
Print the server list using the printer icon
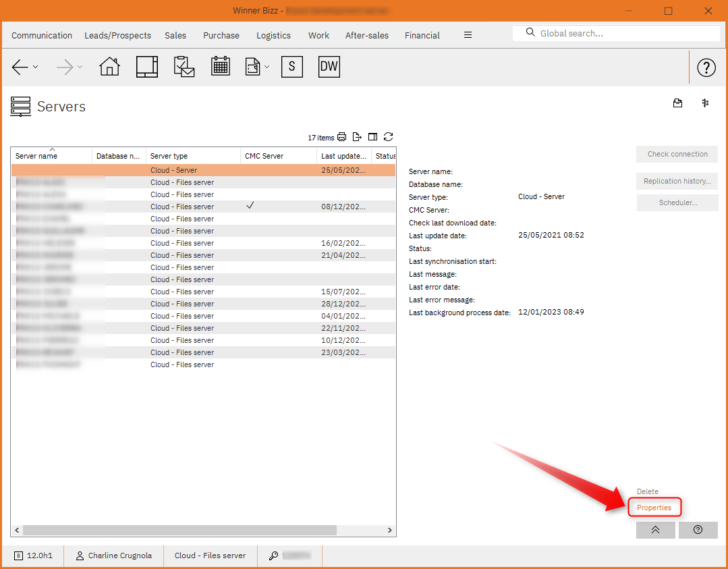pyautogui.click(x=341, y=136)
